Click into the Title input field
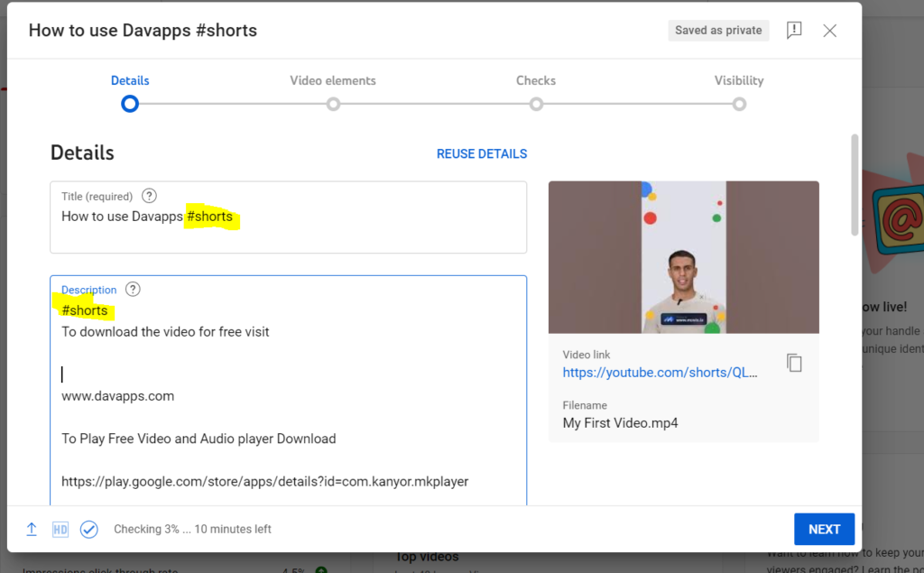 [x=288, y=217]
